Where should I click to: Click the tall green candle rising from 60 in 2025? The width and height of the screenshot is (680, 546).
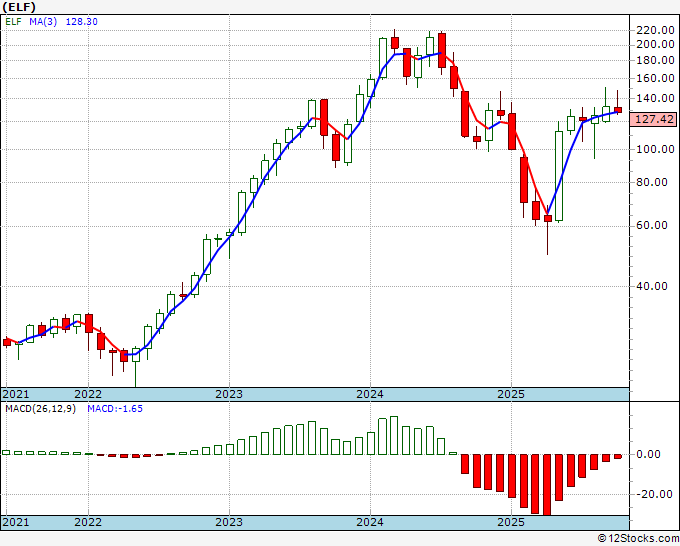(559, 176)
